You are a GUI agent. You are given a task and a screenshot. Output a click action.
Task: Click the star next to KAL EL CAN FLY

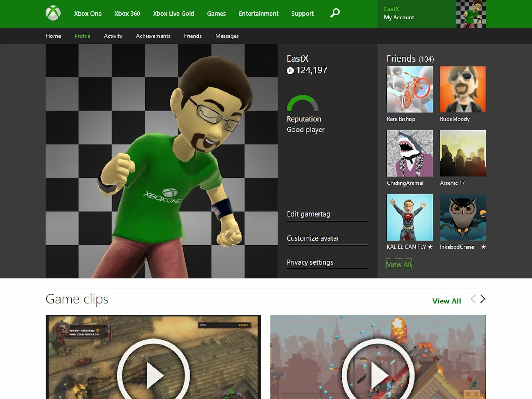point(430,247)
